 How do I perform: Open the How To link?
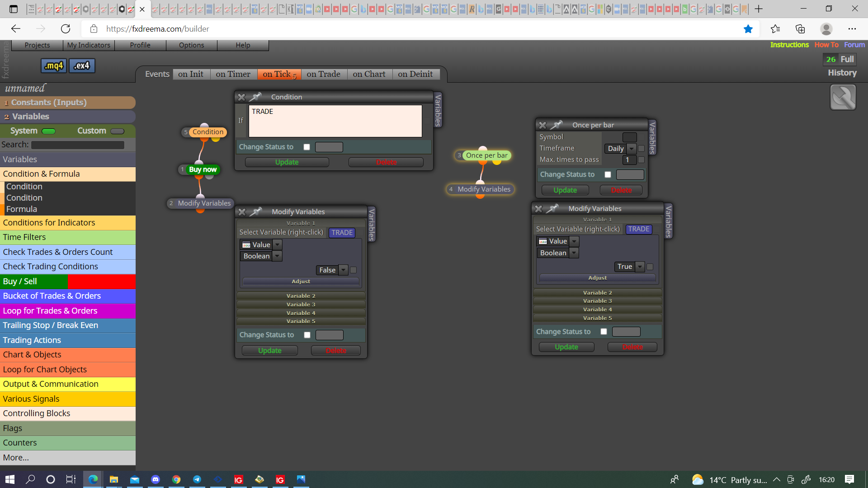[x=826, y=45]
